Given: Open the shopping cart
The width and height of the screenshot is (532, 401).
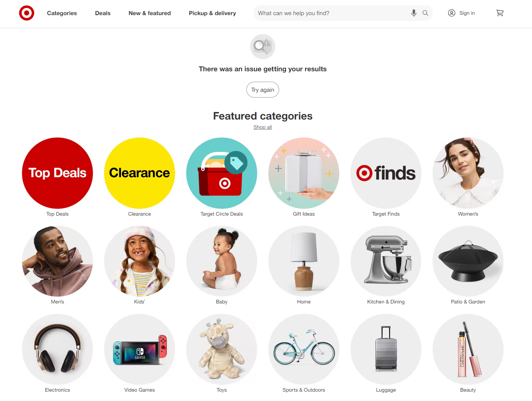Looking at the screenshot, I should (x=500, y=13).
